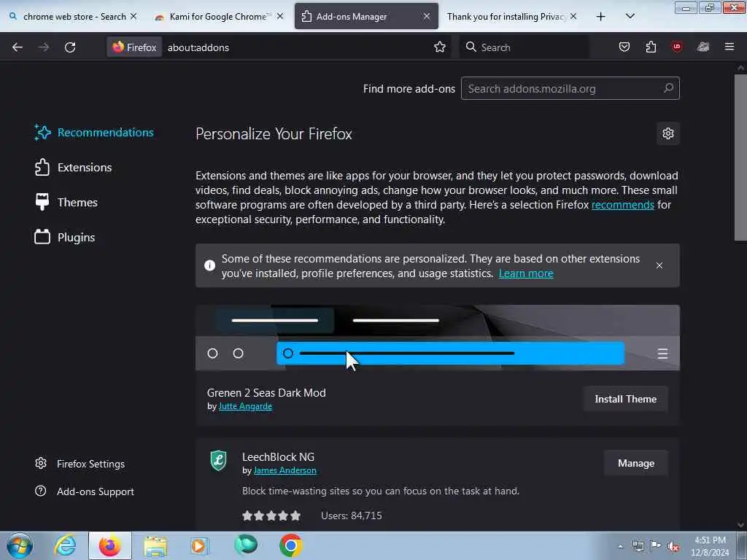Click Manage for LeechBlock NG
Viewport: 747px width, 560px height.
click(636, 463)
